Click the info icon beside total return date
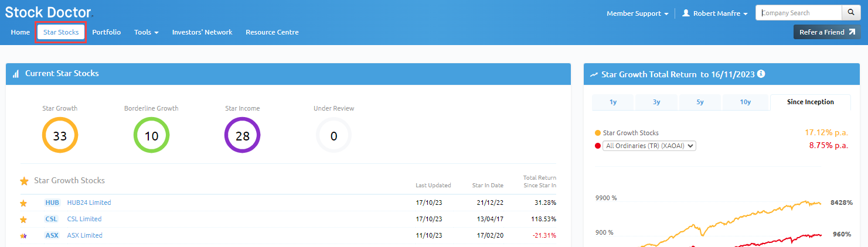This screenshot has width=868, height=247. point(761,74)
